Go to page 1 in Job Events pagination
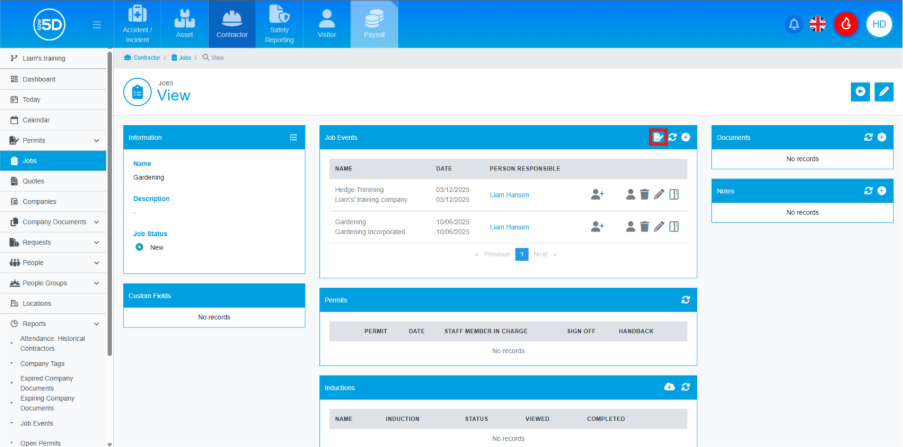This screenshot has height=447, width=903. (x=521, y=254)
